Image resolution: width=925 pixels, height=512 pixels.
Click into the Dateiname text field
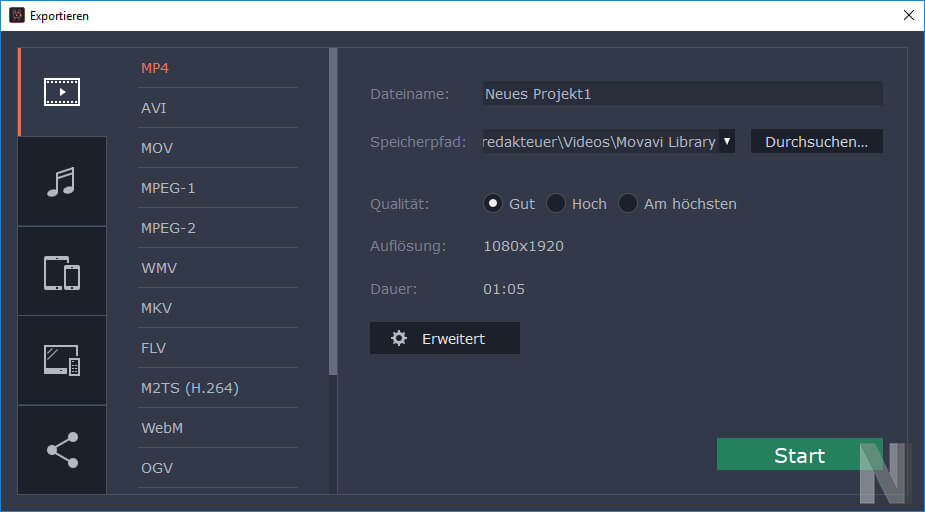click(x=681, y=94)
